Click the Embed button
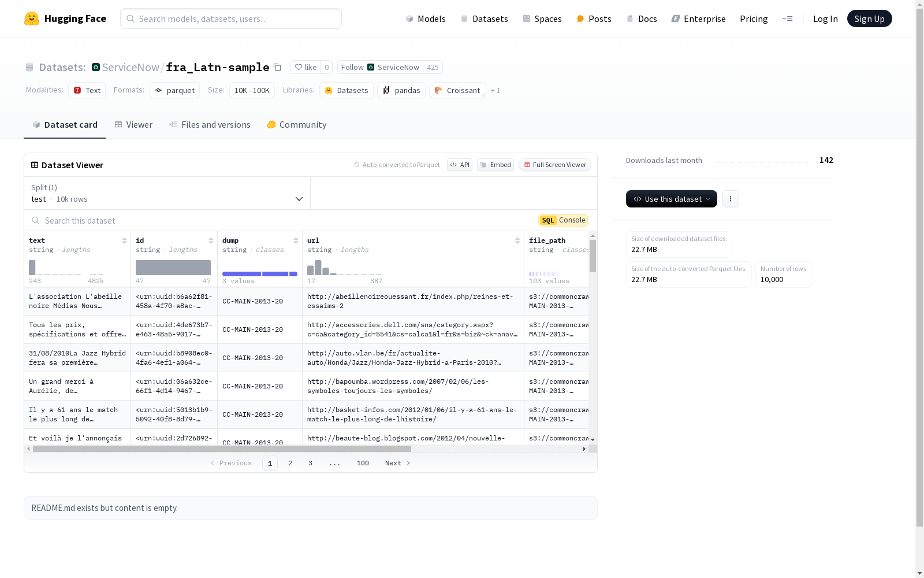The height and width of the screenshot is (578, 924). pos(495,165)
